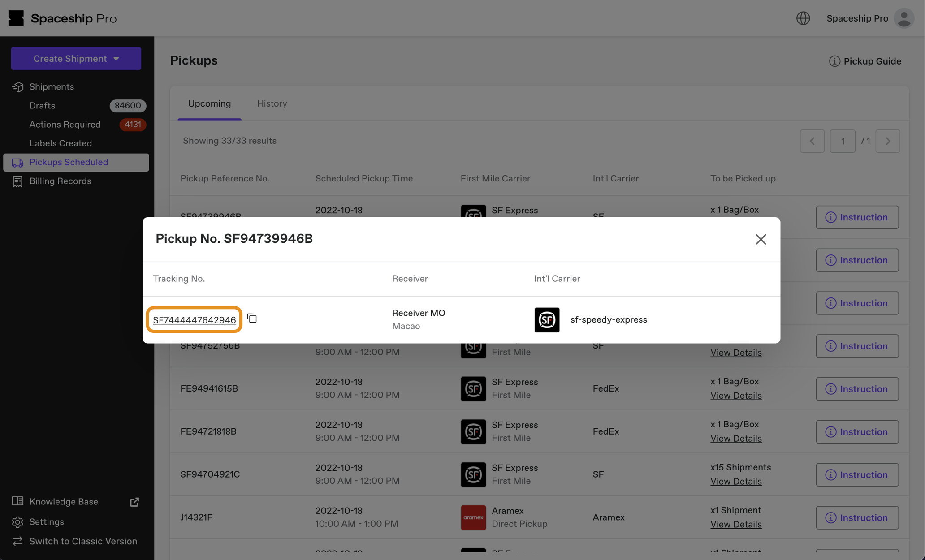
Task: Click the Aramex carrier logo
Action: point(473,517)
